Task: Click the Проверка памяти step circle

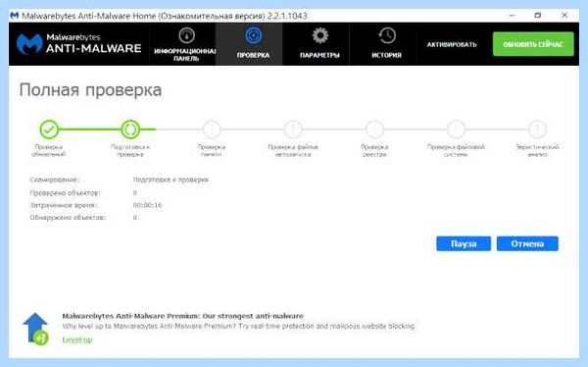Action: [212, 130]
